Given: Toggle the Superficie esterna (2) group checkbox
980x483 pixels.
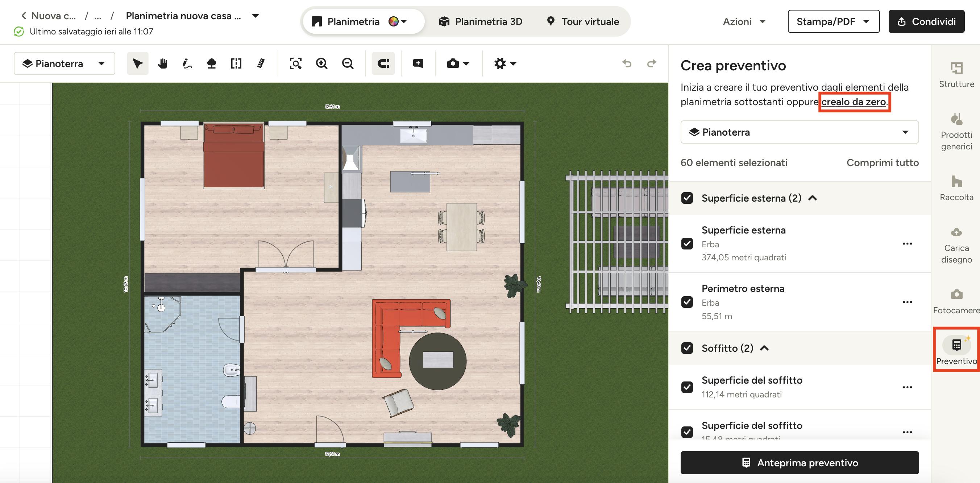Looking at the screenshot, I should coord(687,198).
